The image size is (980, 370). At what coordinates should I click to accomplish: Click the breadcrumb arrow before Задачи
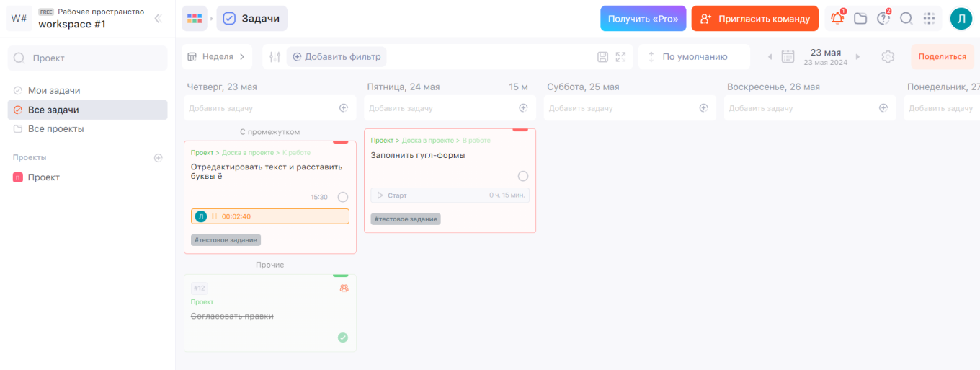click(212, 19)
